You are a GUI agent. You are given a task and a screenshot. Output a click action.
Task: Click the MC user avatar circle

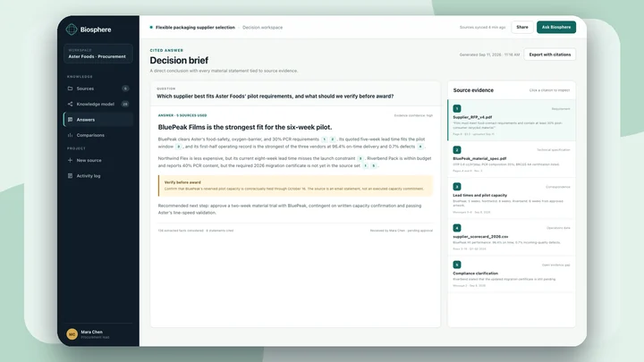coord(72,334)
